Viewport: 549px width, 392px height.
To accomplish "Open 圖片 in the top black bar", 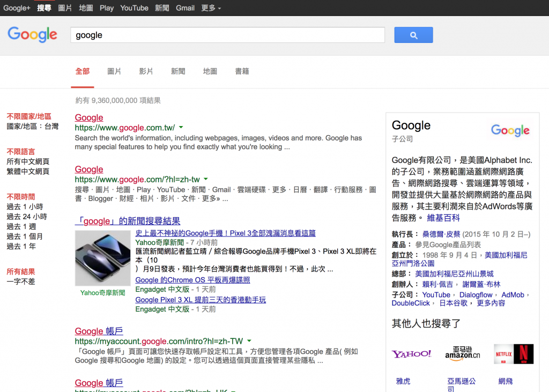I will coord(65,8).
